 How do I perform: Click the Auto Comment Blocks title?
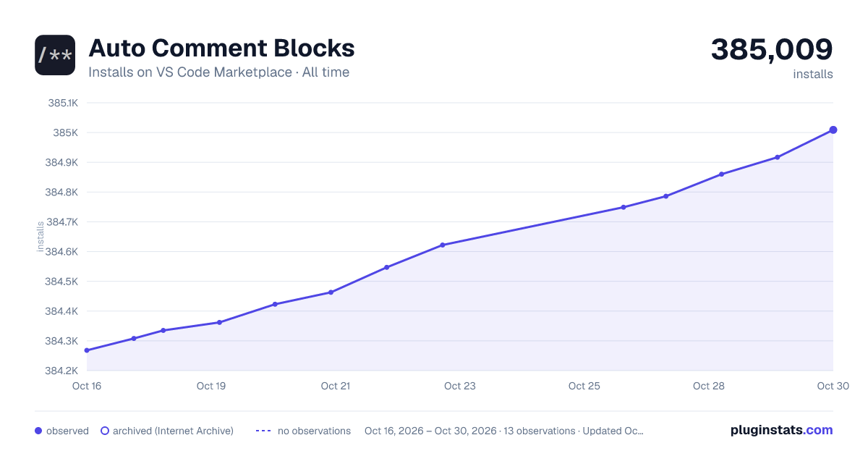[x=221, y=48]
